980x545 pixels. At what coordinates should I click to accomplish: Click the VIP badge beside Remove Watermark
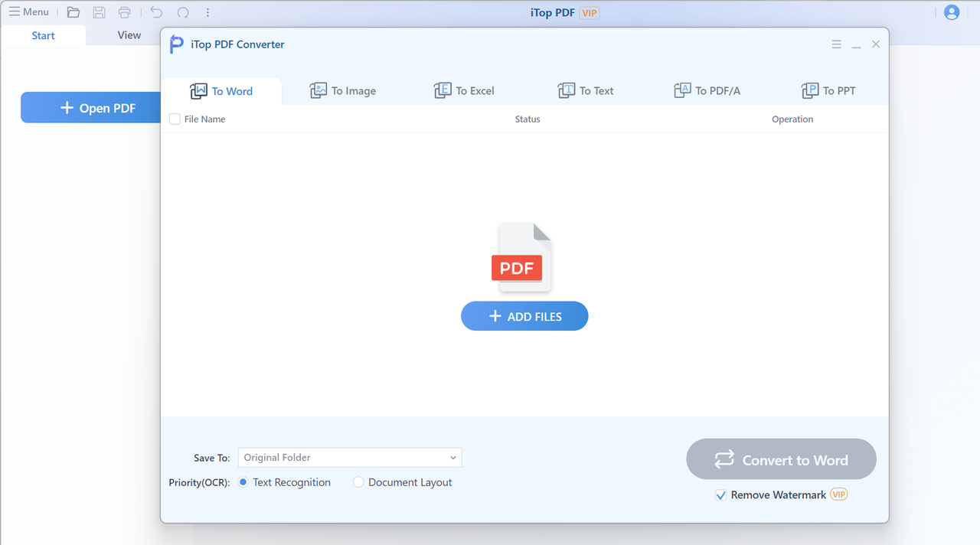839,494
